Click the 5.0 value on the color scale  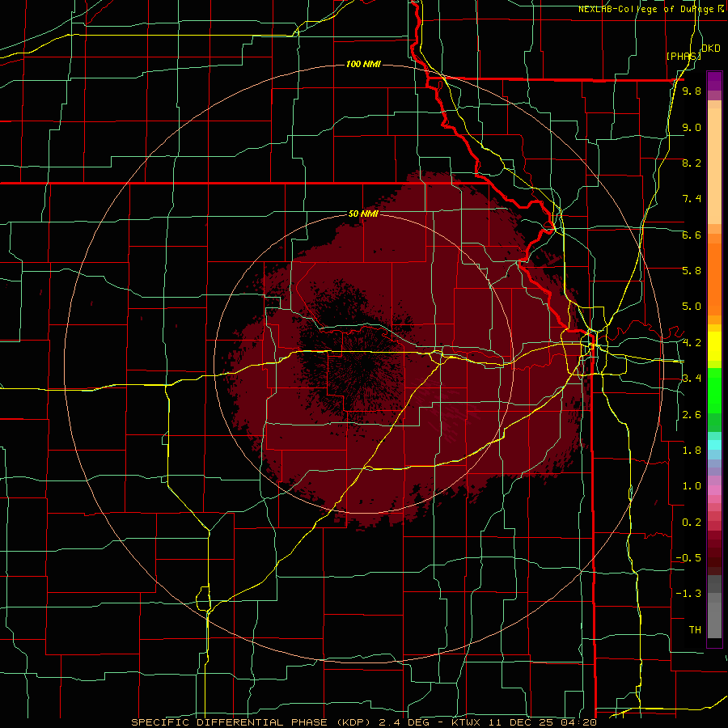pos(692,307)
